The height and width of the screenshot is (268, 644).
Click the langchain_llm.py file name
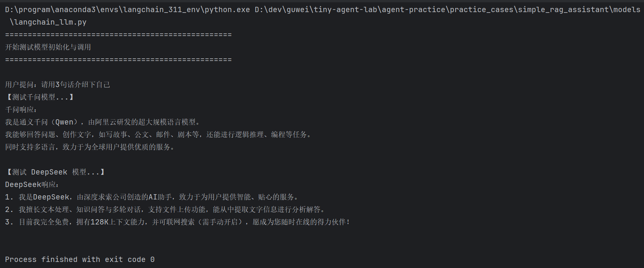click(48, 22)
